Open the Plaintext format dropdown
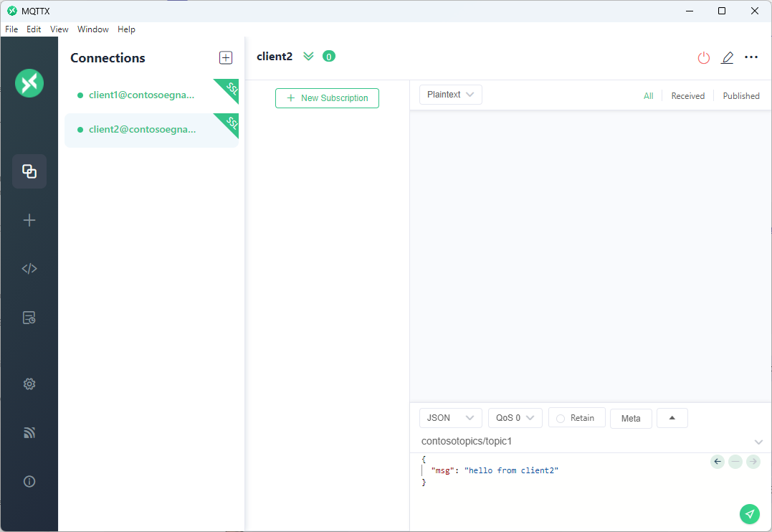The image size is (772, 532). [x=450, y=95]
